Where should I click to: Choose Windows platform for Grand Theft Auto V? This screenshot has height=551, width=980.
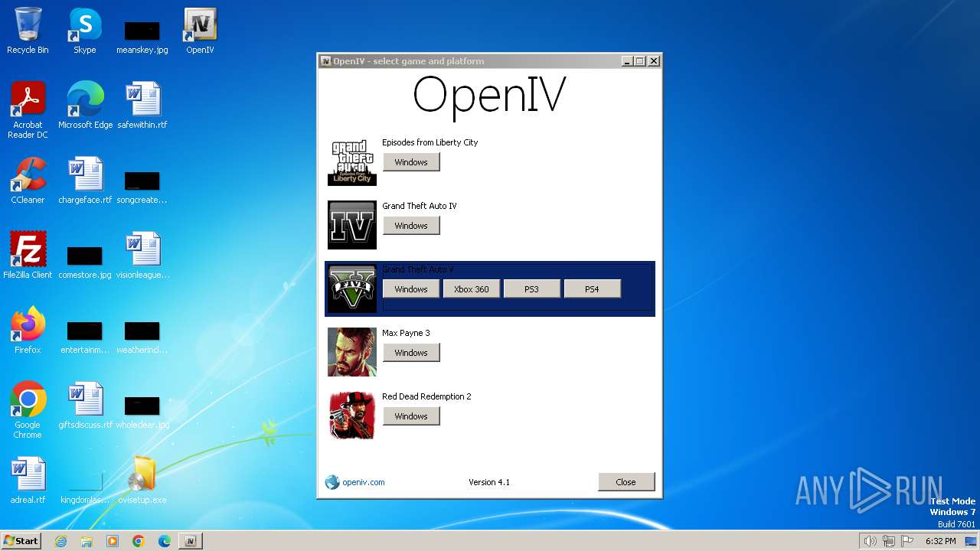pyautogui.click(x=411, y=289)
